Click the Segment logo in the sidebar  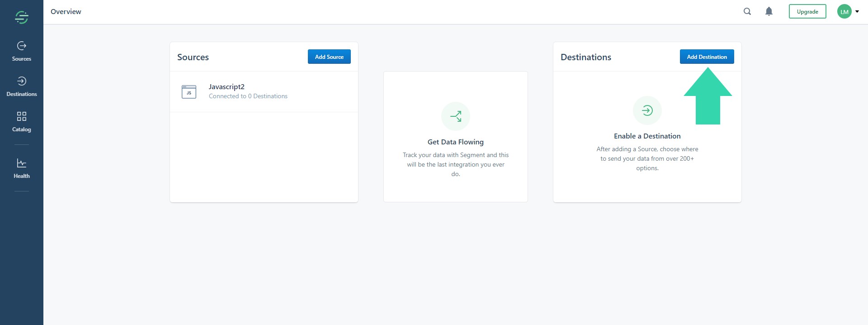coord(21,17)
